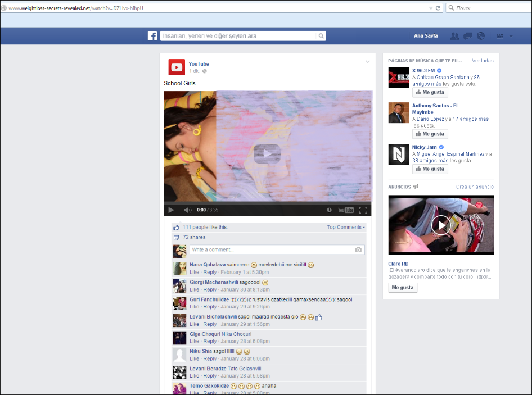532x395 pixels.
Task: Click browser search box magnifier icon
Action: coord(451,8)
